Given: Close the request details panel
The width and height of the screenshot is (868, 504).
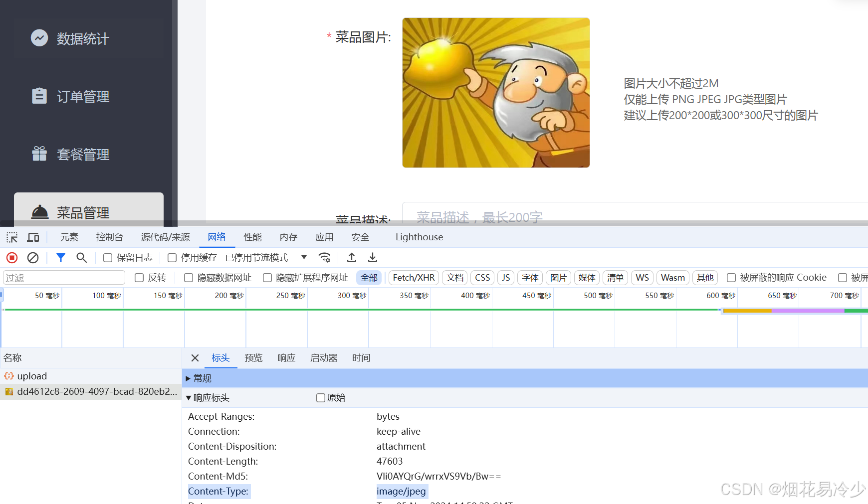Looking at the screenshot, I should [x=195, y=358].
